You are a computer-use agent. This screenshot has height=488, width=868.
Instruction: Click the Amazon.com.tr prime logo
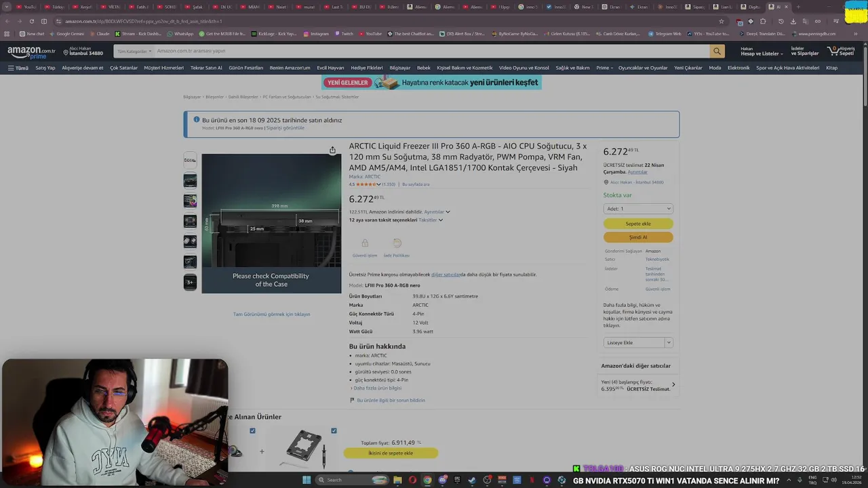coord(31,52)
